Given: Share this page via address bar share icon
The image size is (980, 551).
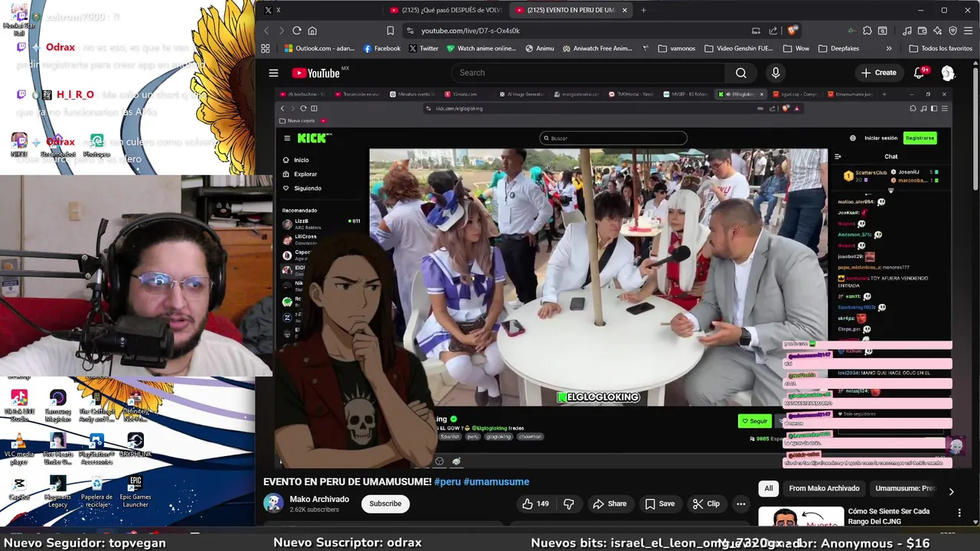Looking at the screenshot, I should tap(773, 31).
